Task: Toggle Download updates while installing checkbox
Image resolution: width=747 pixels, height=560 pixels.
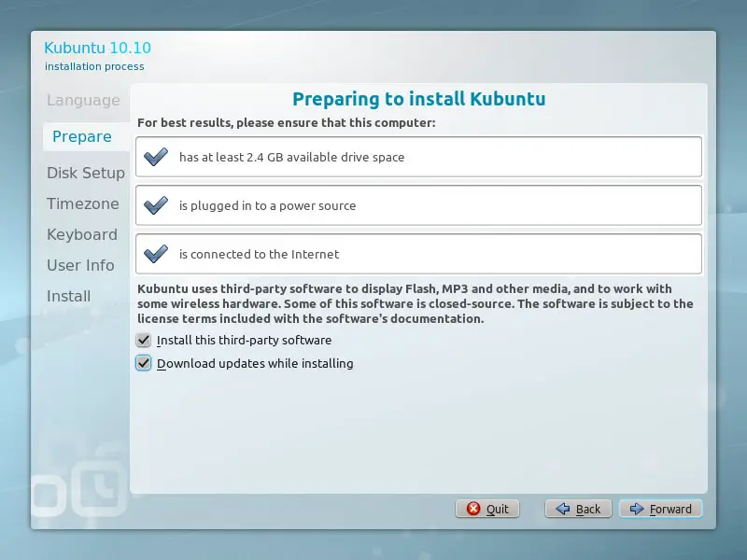Action: pos(144,363)
